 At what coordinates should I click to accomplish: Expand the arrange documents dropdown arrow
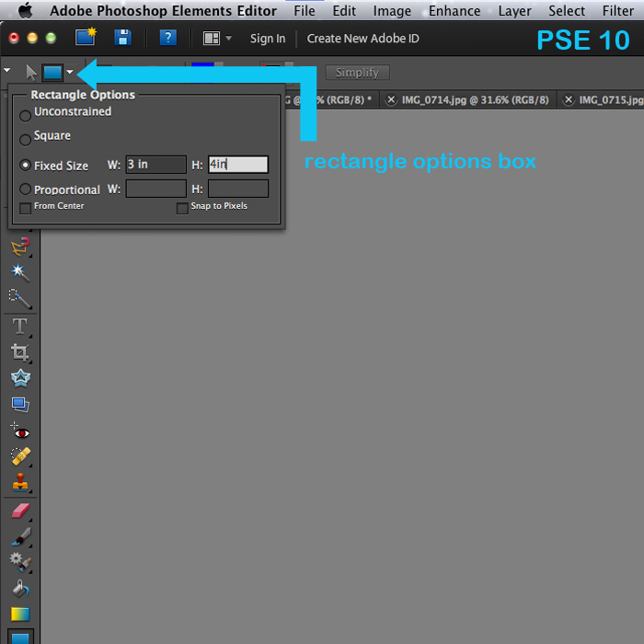(228, 39)
